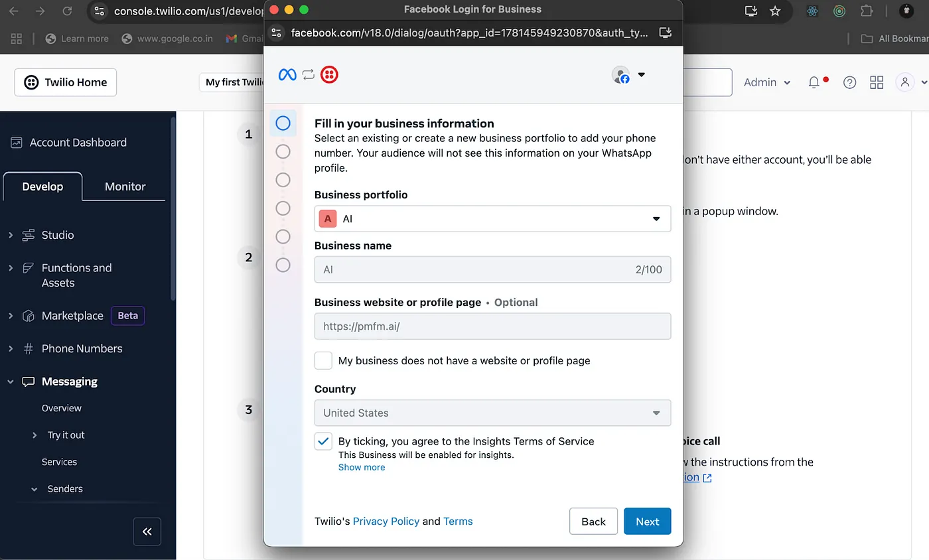This screenshot has height=560, width=929.
Task: Collapse the Messaging section
Action: (x=10, y=382)
